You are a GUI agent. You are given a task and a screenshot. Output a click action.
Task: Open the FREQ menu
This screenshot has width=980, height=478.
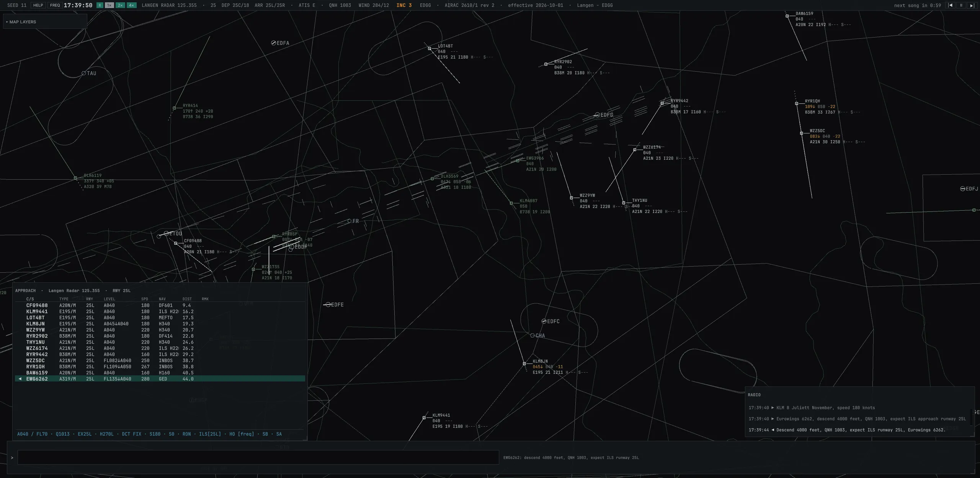55,5
